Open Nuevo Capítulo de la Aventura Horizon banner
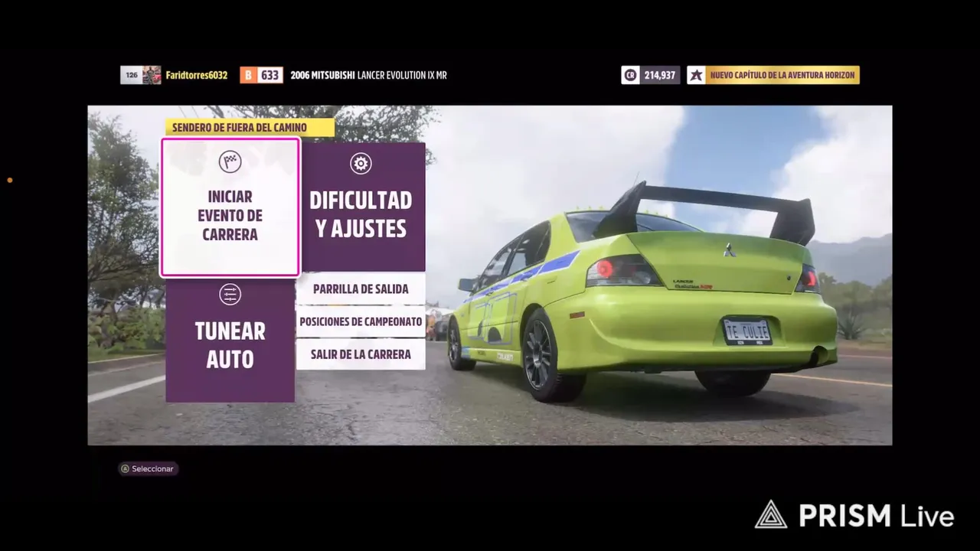The height and width of the screenshot is (551, 980). (x=782, y=75)
